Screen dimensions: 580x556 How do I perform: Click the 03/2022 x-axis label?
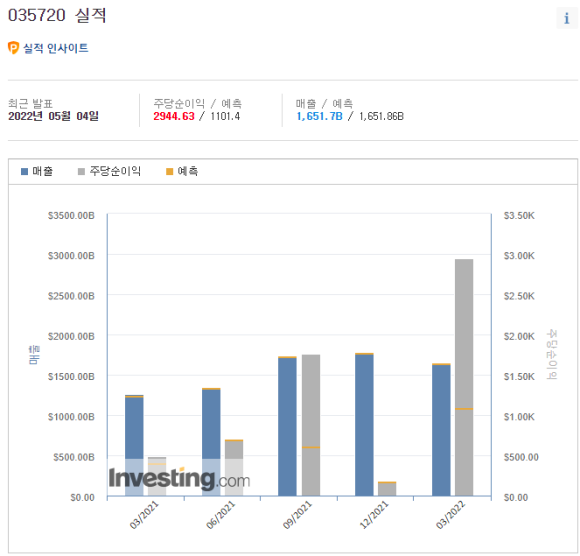tap(450, 515)
